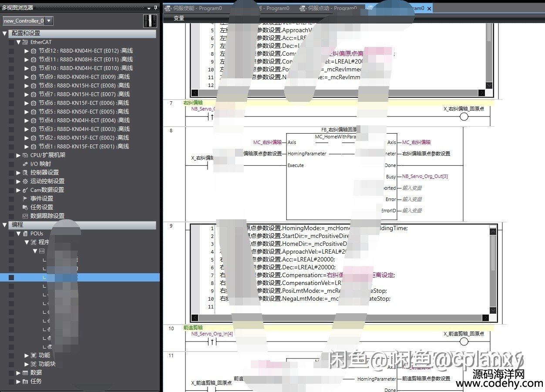The height and width of the screenshot is (392, 545).
Task: Click scroll-down arrow in rung 9 code box
Action: 493,310
